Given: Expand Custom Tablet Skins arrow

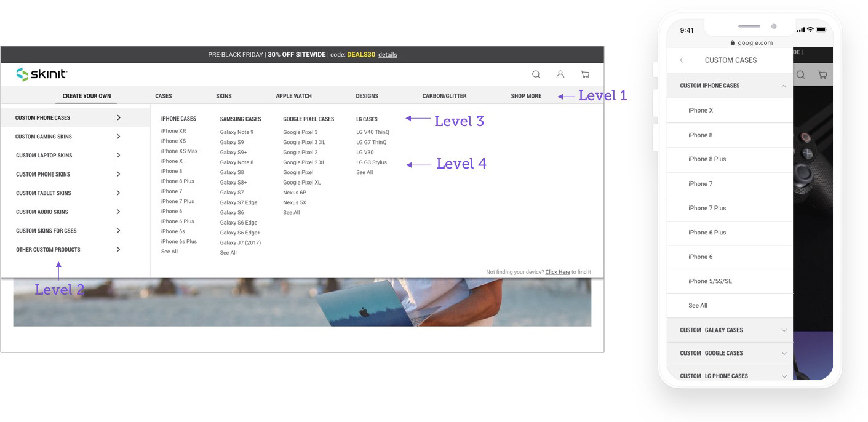Looking at the screenshot, I should click(x=118, y=193).
